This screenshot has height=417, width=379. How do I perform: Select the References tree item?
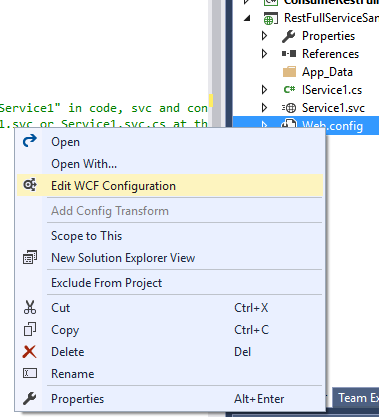tap(330, 54)
